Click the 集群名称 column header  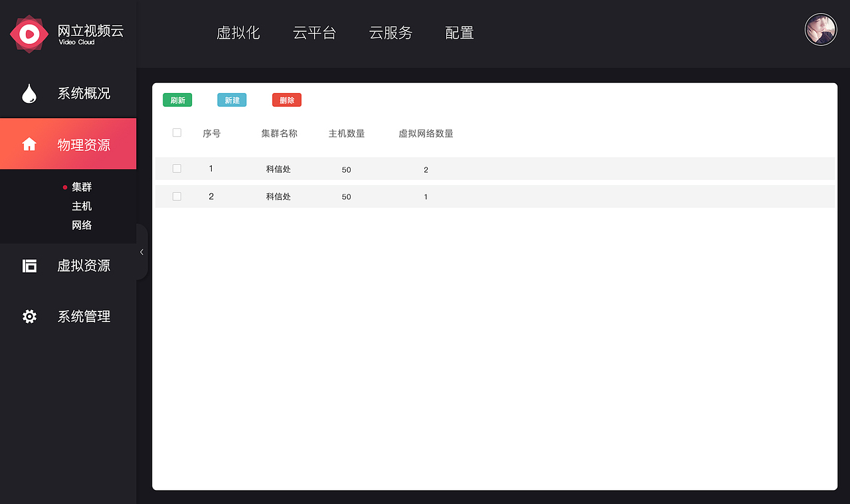pos(280,133)
